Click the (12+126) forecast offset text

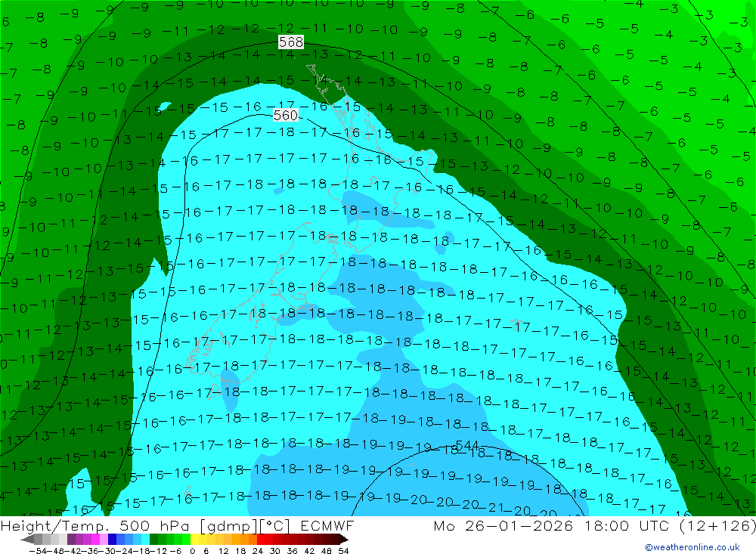(717, 525)
